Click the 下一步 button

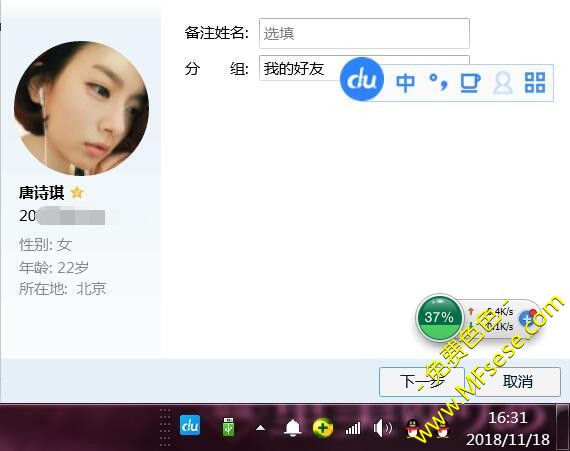[422, 382]
